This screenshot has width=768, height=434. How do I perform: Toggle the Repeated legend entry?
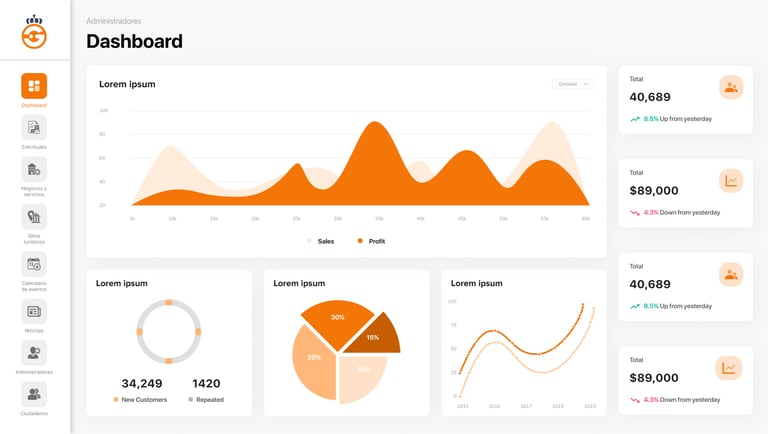pos(206,400)
